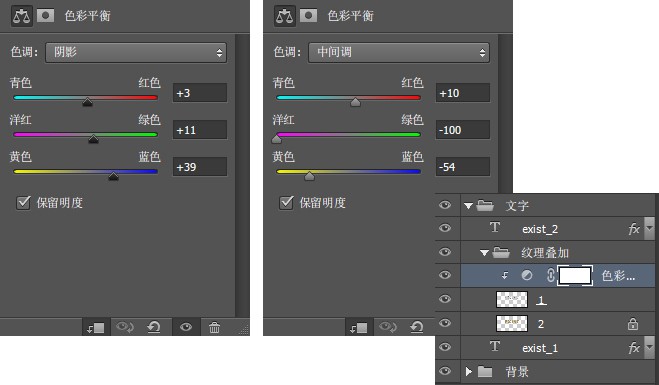Click color balance scales icon in midtones panel
This screenshot has width=659, height=385.
[285, 16]
